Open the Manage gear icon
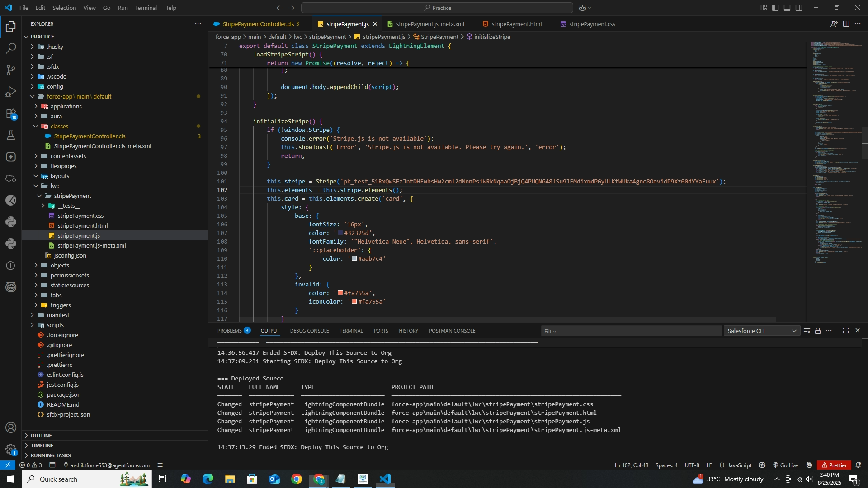 tap(11, 449)
